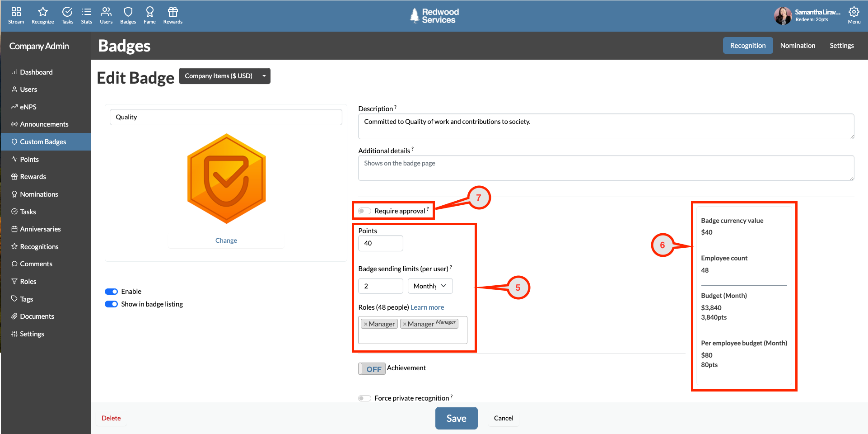Open the Stats icon in top bar
Screen dimensions: 868x434
(x=86, y=15)
